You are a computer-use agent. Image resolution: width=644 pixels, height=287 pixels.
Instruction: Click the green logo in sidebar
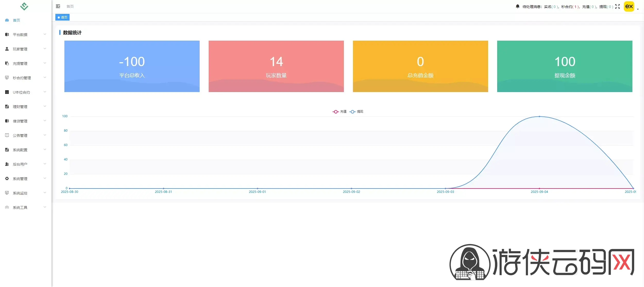point(24,6)
